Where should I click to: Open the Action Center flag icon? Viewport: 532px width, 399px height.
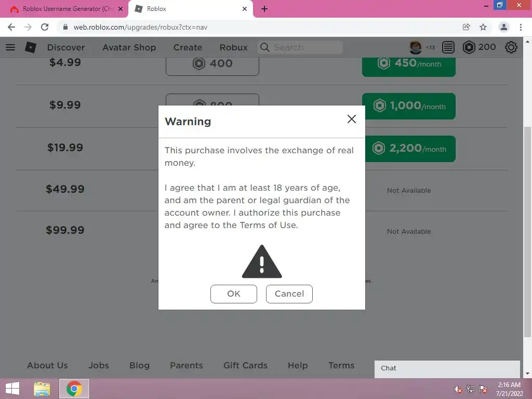click(483, 389)
